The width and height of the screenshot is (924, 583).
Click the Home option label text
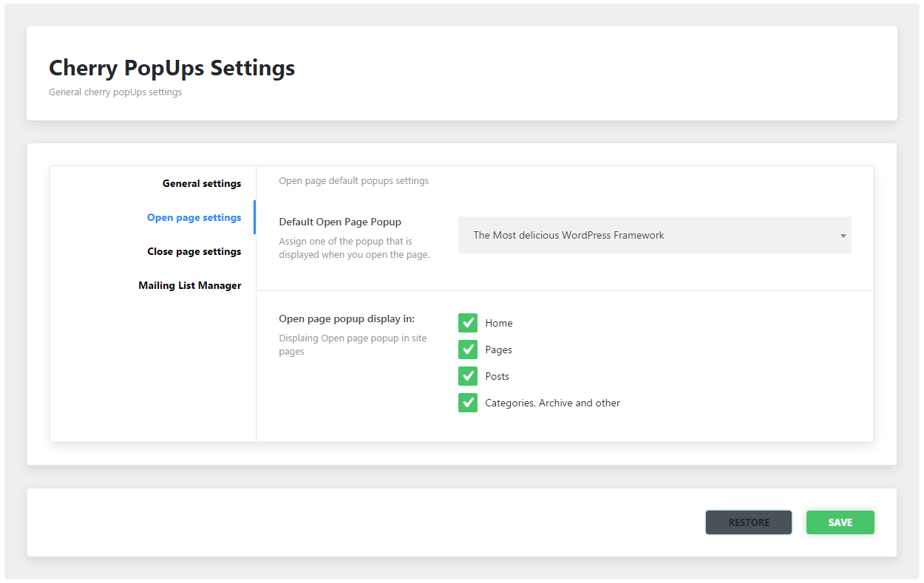499,323
